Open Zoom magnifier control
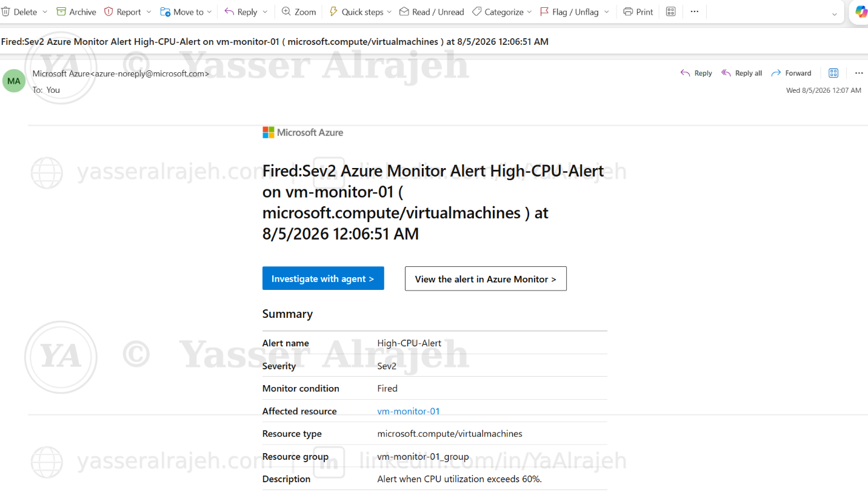 pyautogui.click(x=299, y=12)
